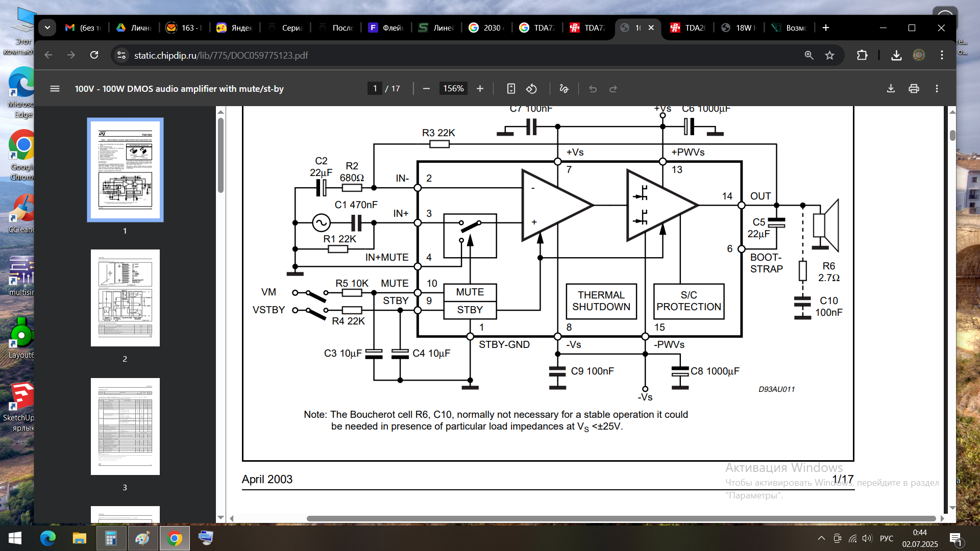Zoom in on the PDF document
980x551 pixels.
point(480,89)
